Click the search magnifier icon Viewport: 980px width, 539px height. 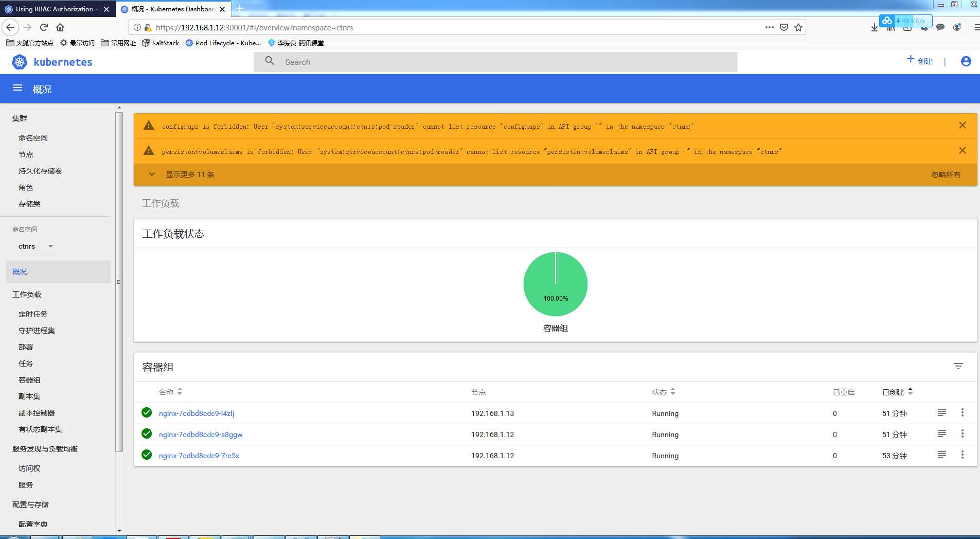coord(270,61)
